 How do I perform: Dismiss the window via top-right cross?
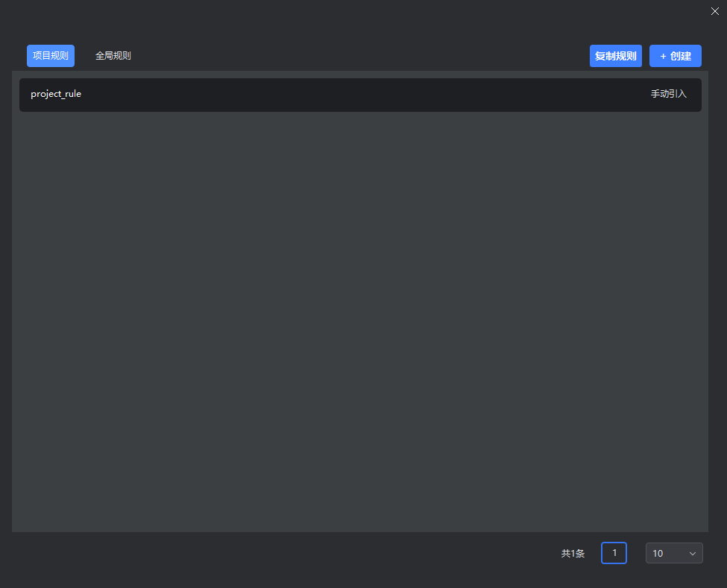715,10
